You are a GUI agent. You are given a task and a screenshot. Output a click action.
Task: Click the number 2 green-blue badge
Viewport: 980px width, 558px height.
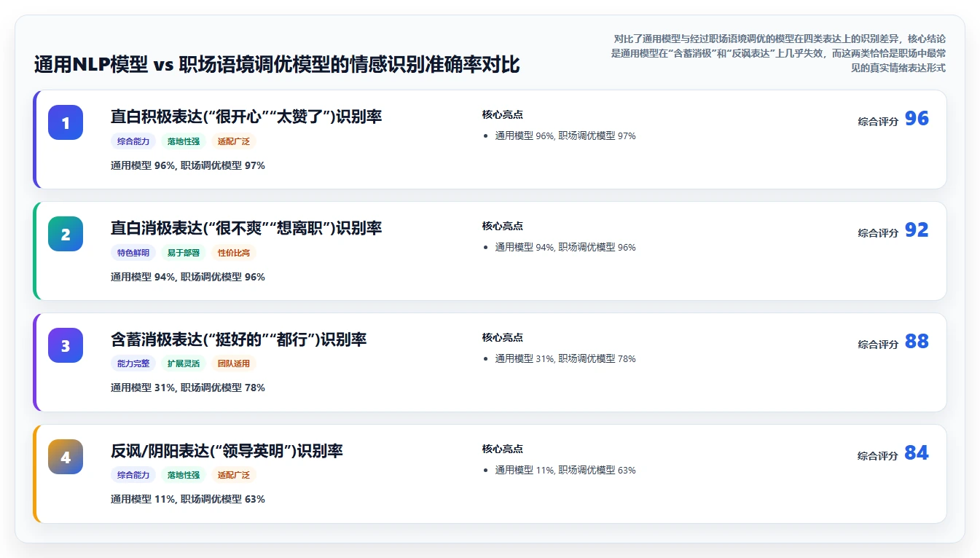[66, 234]
